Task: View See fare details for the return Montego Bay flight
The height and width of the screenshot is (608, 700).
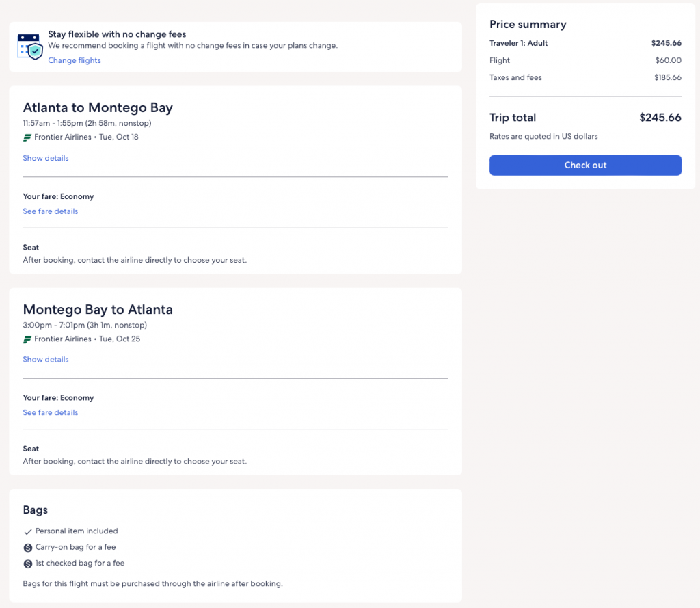Action: coord(51,413)
